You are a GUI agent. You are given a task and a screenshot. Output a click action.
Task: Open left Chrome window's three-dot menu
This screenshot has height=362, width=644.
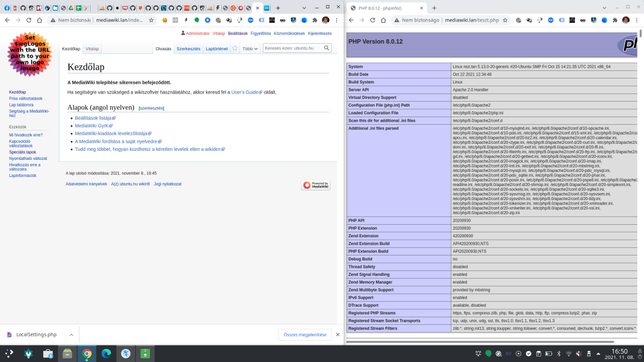coord(337,20)
